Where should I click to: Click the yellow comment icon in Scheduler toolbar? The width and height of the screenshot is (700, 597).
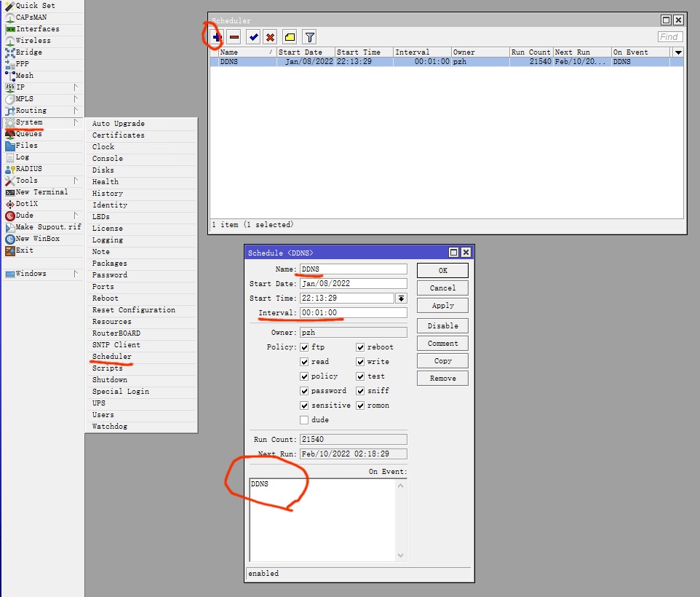(290, 36)
